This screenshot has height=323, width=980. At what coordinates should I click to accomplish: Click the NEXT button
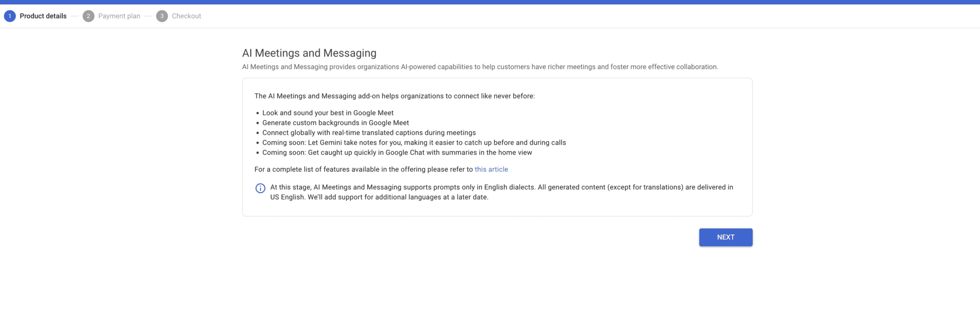[725, 237]
